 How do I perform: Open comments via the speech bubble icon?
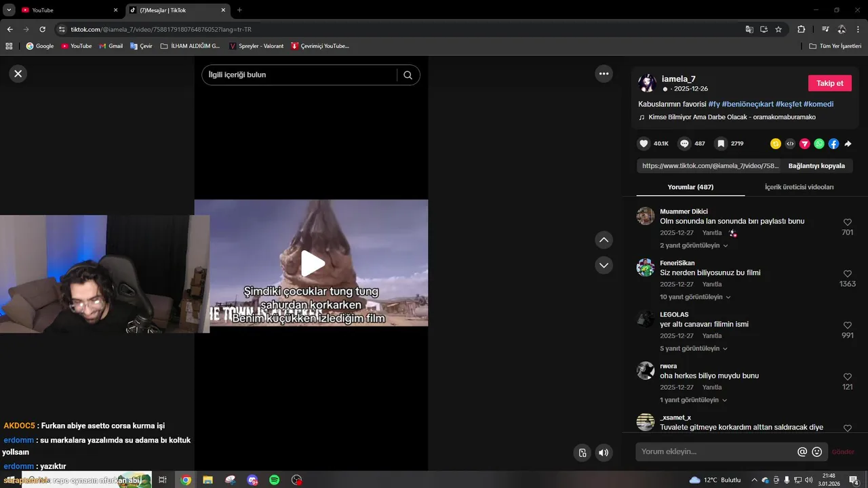(684, 144)
